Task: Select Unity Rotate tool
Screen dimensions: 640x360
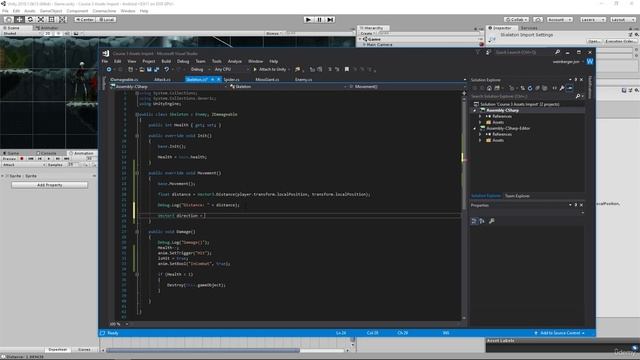Action: (x=30, y=20)
